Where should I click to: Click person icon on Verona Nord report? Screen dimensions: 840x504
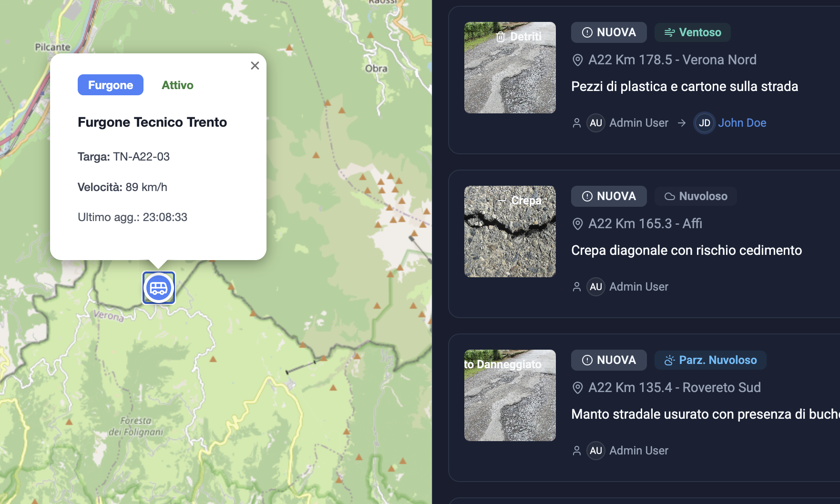coord(576,123)
